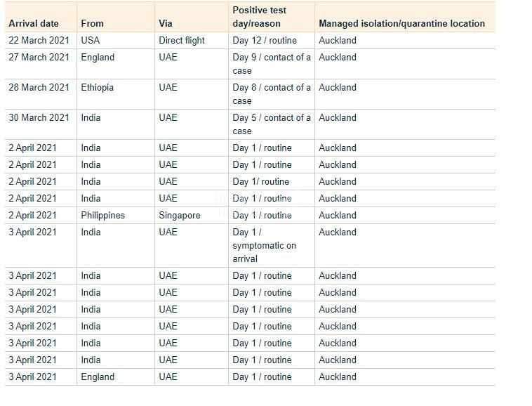Viewport: 532px width, 406px height.
Task: Select the "Day 12 / routine" cell
Action: (265, 40)
